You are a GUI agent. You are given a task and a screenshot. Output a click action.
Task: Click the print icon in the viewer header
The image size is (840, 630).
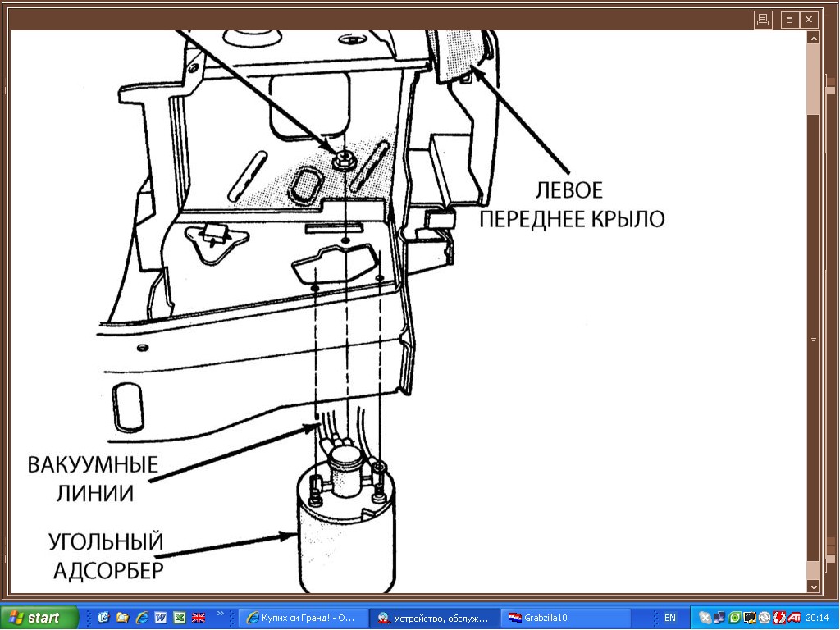[x=763, y=20]
